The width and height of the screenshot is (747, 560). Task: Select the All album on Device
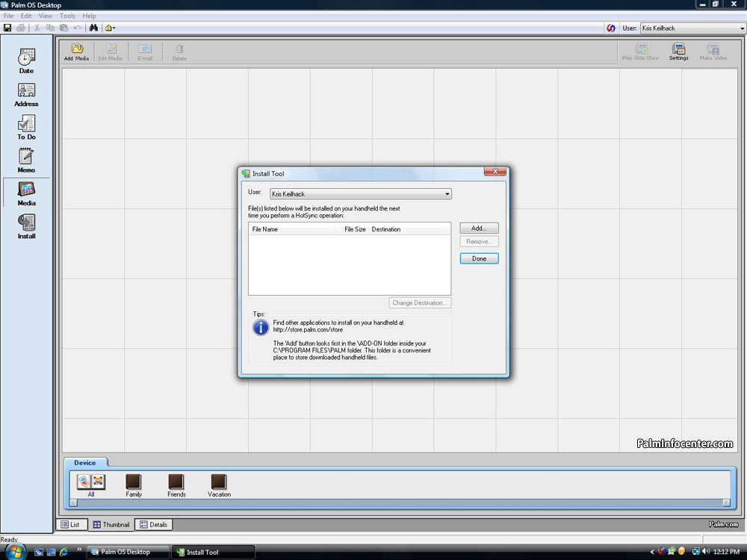pos(91,486)
